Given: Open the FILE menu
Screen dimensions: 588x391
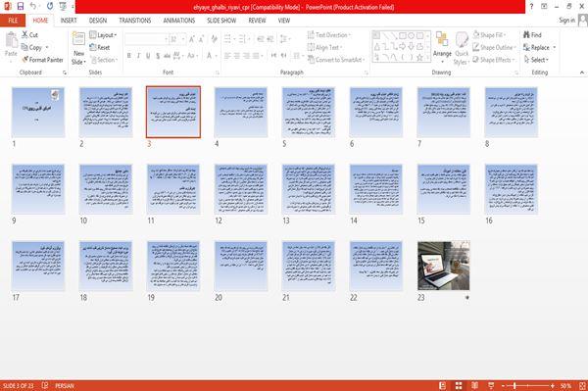Looking at the screenshot, I should tap(13, 21).
